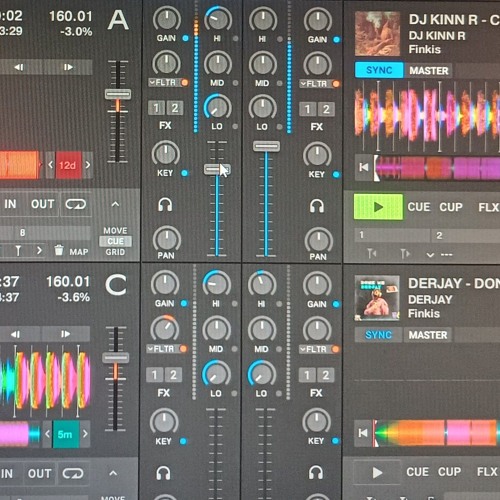
Task: Toggle headphone cue on deck C channel
Action: (163, 473)
